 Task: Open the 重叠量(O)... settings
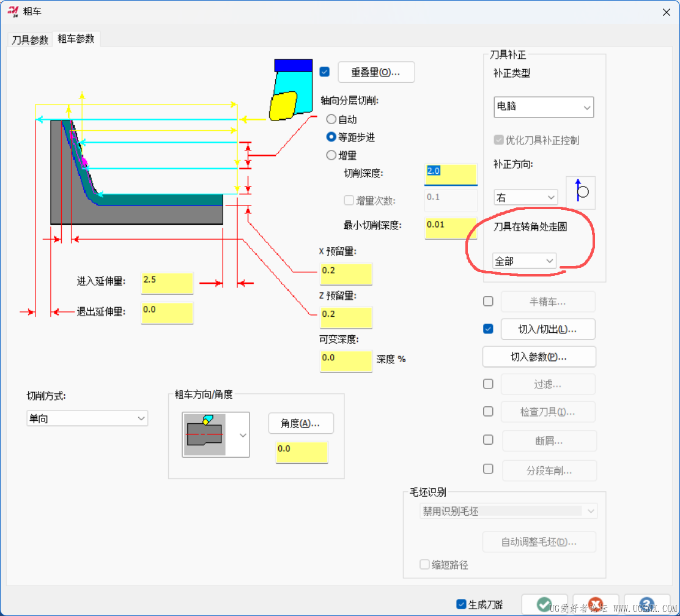(376, 72)
